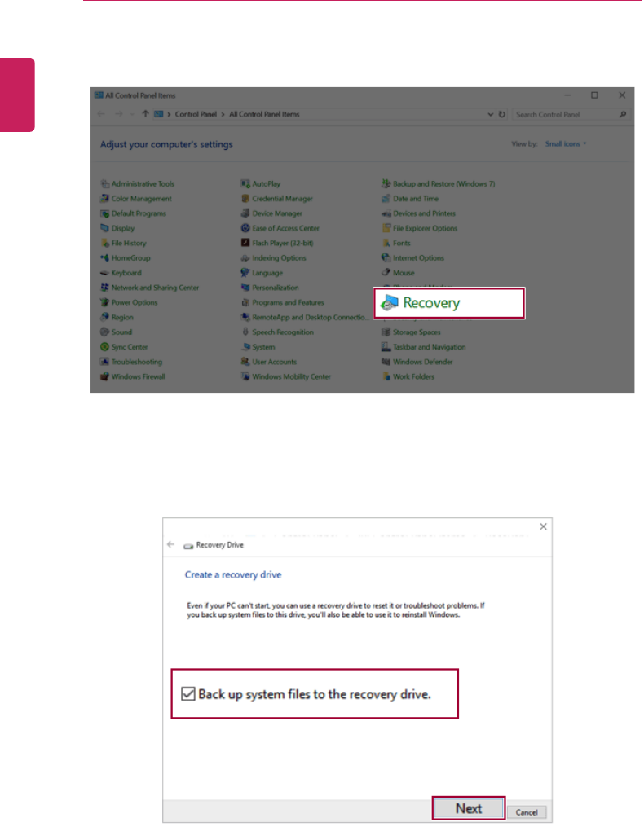Image resolution: width=644 pixels, height=840 pixels.
Task: Open Programs and Features icon
Action: [245, 303]
